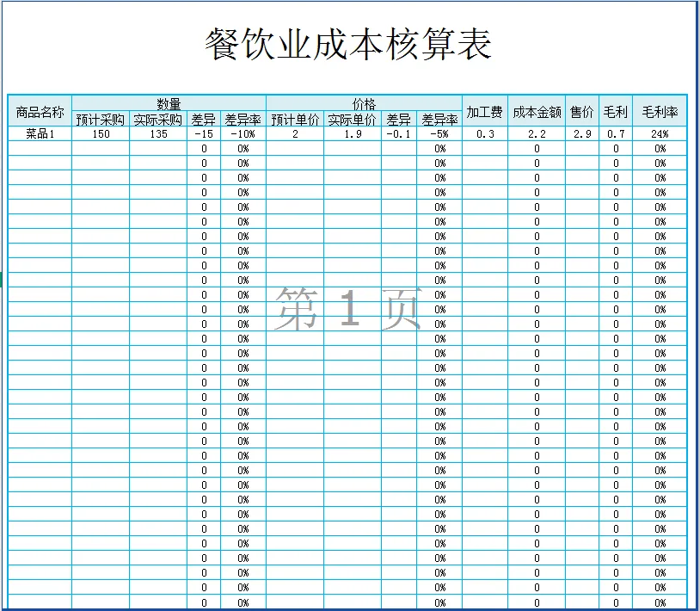Image resolution: width=700 pixels, height=611 pixels.
Task: Select the 成本金额 header cell
Action: 537,111
